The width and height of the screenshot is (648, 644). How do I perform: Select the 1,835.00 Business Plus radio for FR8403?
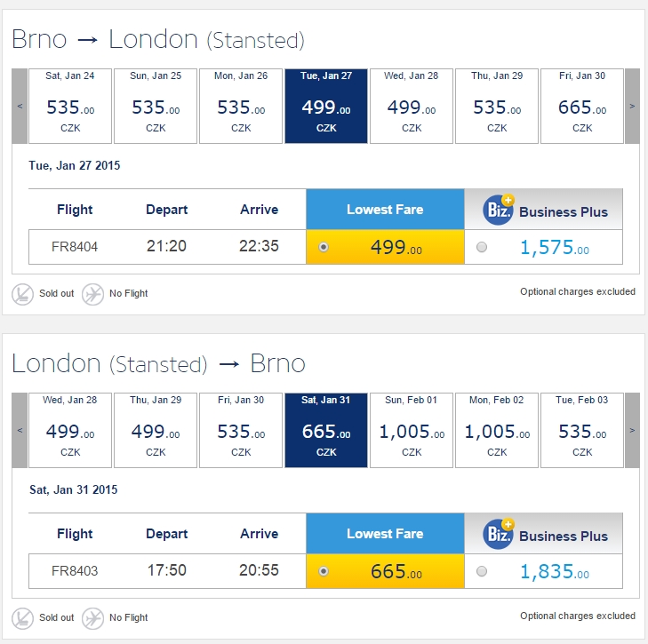coord(482,571)
